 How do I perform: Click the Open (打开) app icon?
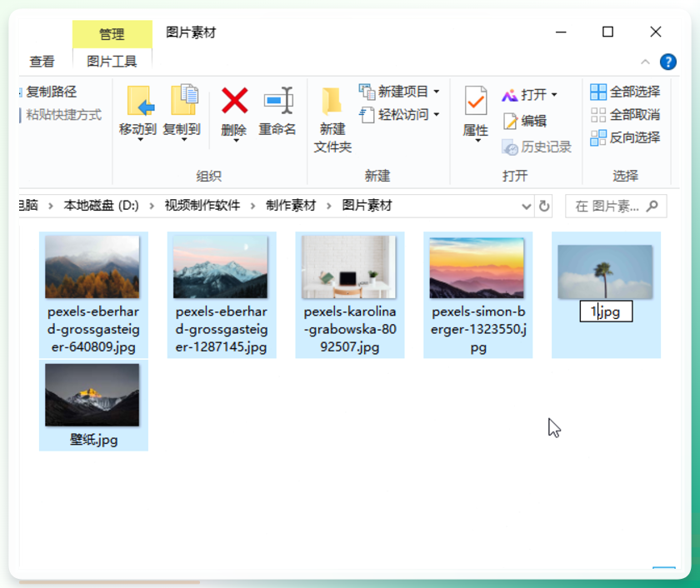coord(509,95)
